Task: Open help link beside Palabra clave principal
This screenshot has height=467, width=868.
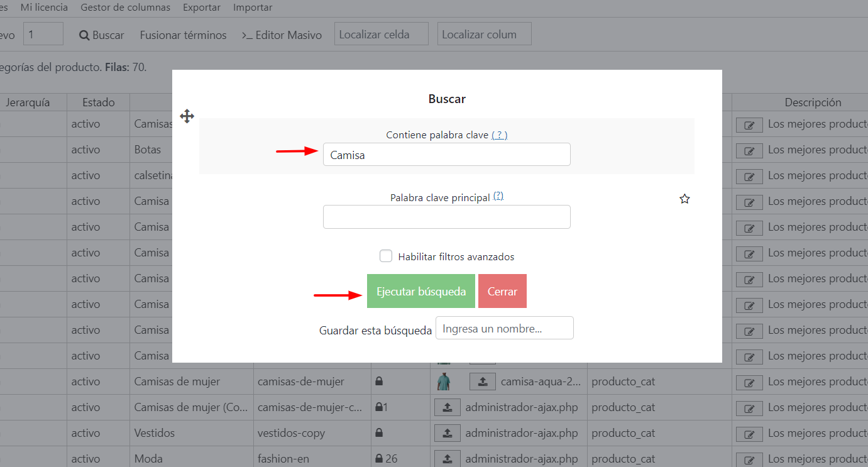Action: [x=498, y=196]
